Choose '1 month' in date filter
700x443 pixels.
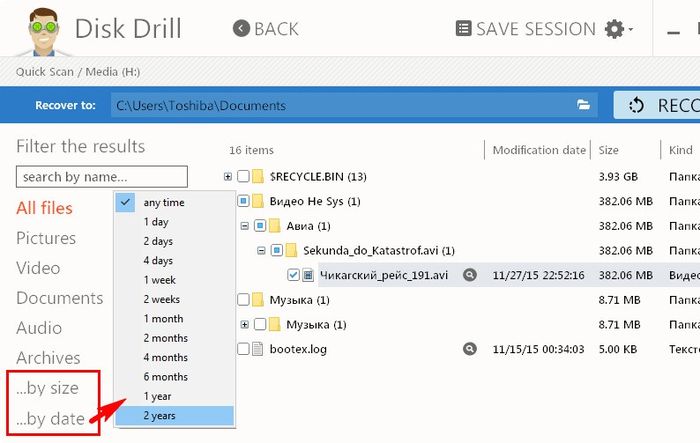click(175, 318)
